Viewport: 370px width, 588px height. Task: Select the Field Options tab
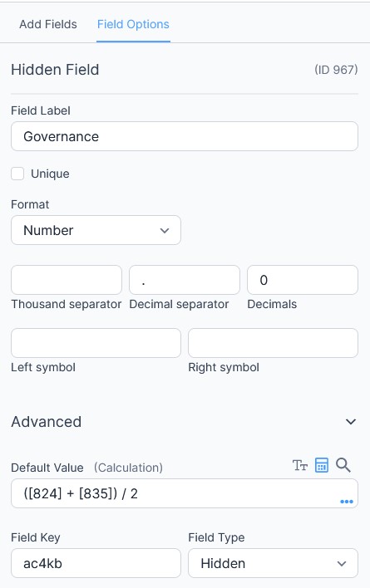click(133, 24)
